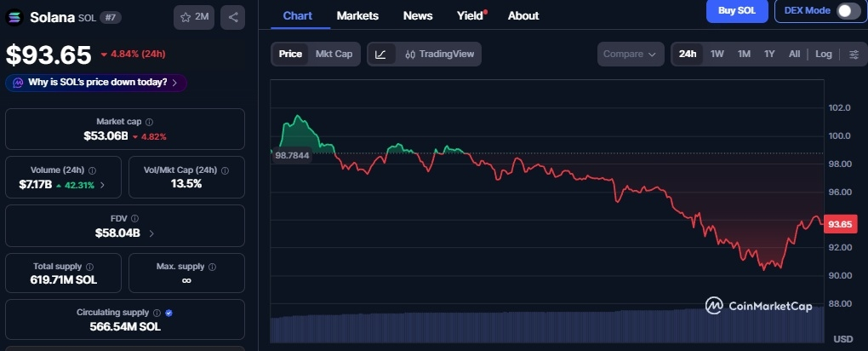
Task: Click the $93.65 current price text
Action: 49,55
